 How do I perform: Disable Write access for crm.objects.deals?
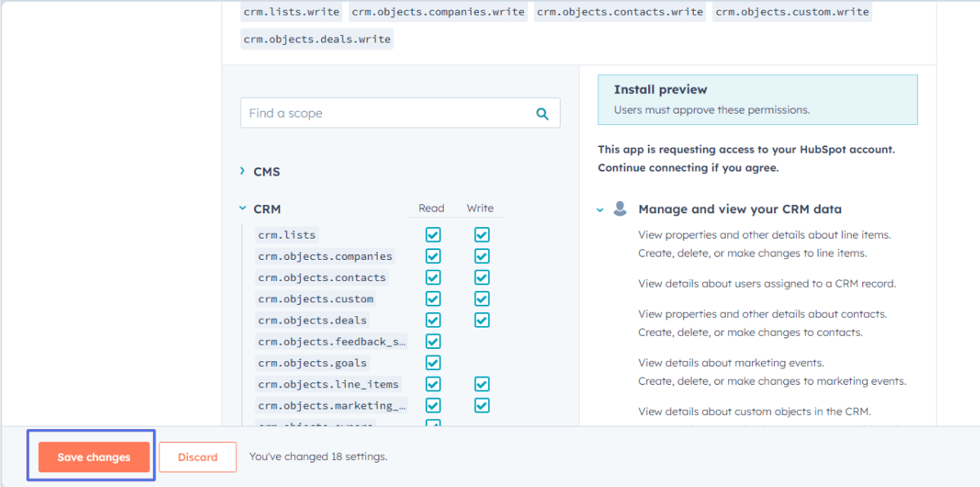[481, 319]
